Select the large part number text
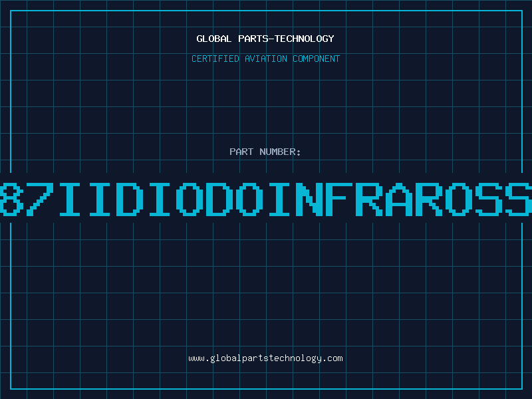532x399 pixels. (266, 199)
